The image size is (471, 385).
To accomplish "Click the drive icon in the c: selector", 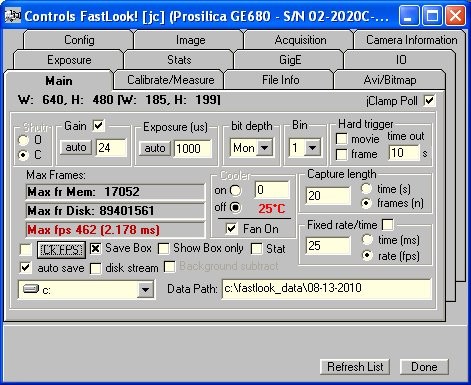I will (x=31, y=288).
